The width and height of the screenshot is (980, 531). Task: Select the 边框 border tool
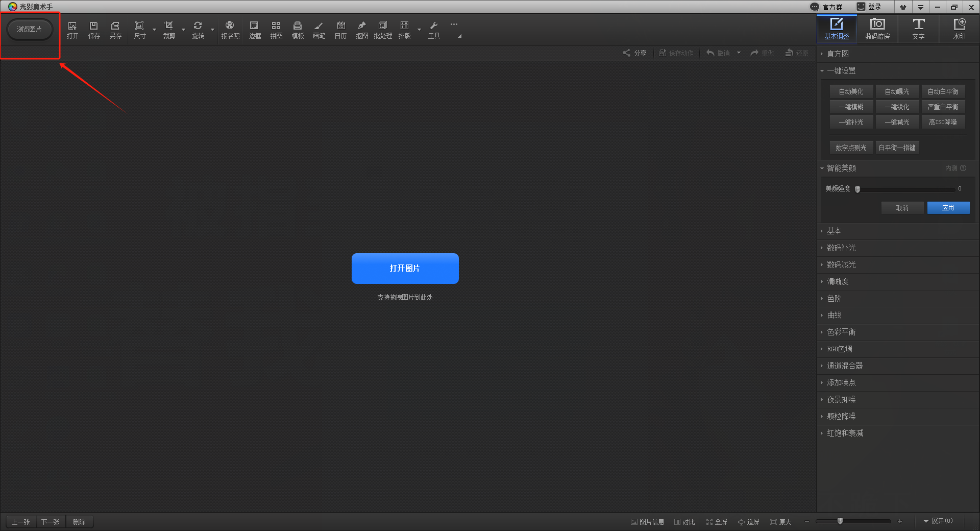coord(254,30)
